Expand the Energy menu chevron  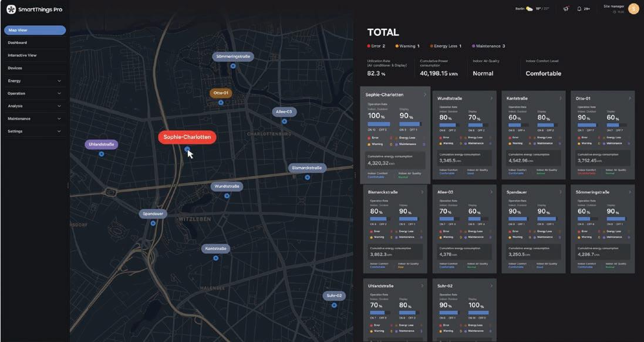(x=59, y=81)
